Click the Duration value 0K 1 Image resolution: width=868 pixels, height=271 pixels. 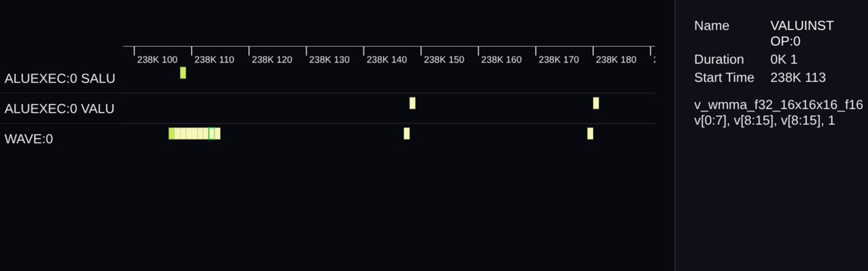pos(784,59)
